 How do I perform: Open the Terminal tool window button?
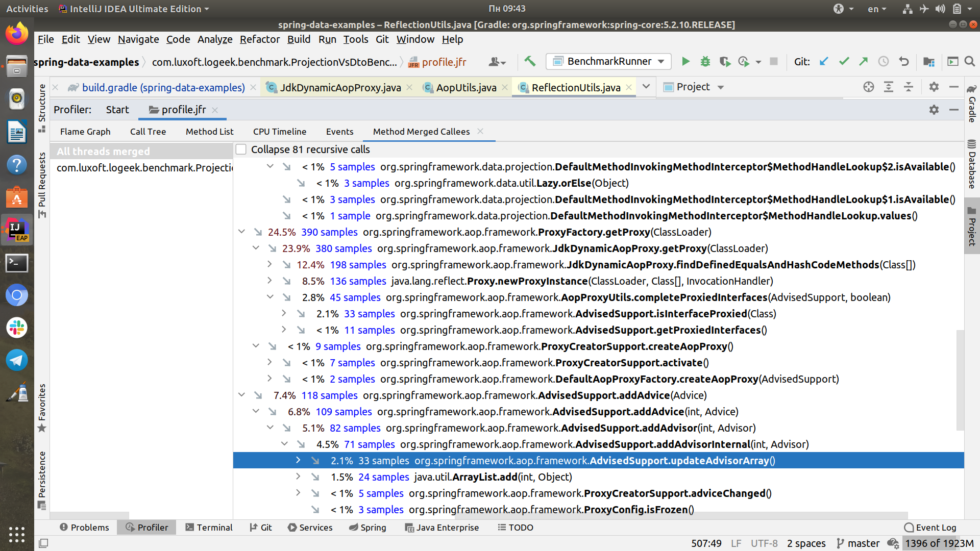click(x=209, y=528)
